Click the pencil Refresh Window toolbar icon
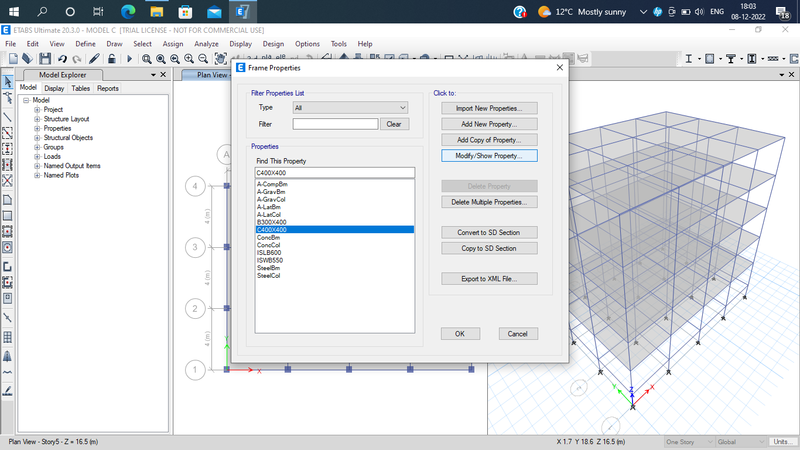This screenshot has height=450, width=800. (94, 59)
